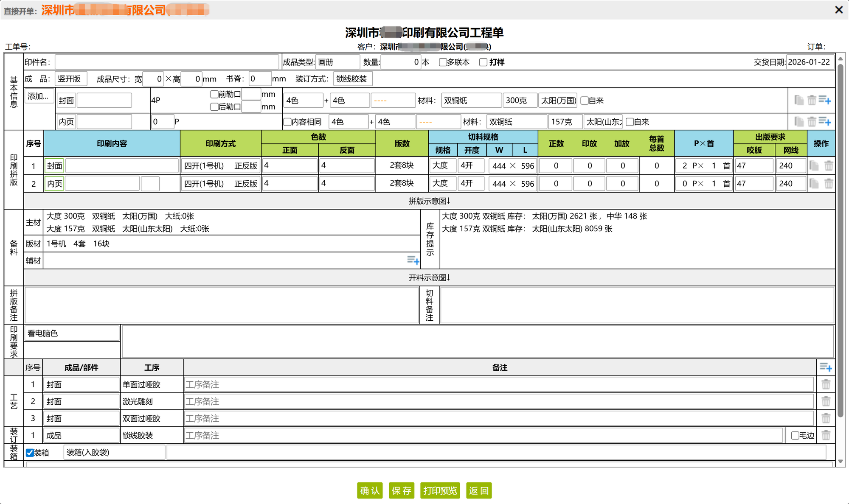Viewport: 849px width, 504px height.
Task: Delete the 内页 basic info row
Action: tap(812, 122)
